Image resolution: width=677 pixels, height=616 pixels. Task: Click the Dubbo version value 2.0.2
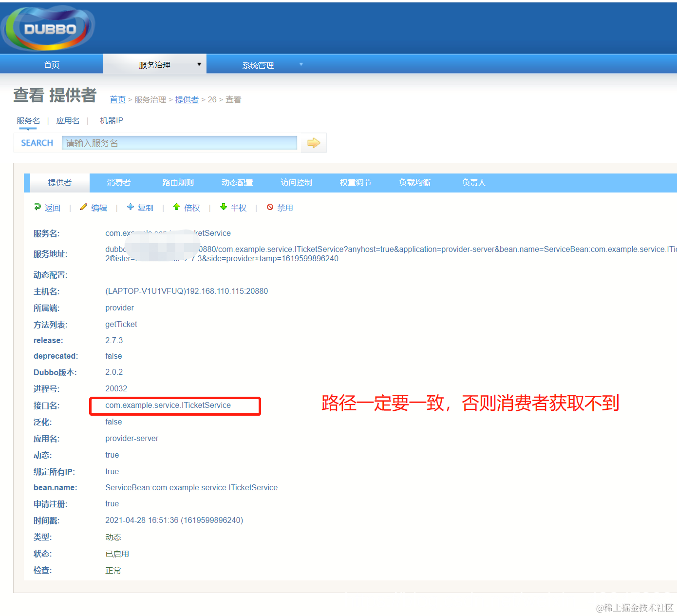(114, 372)
